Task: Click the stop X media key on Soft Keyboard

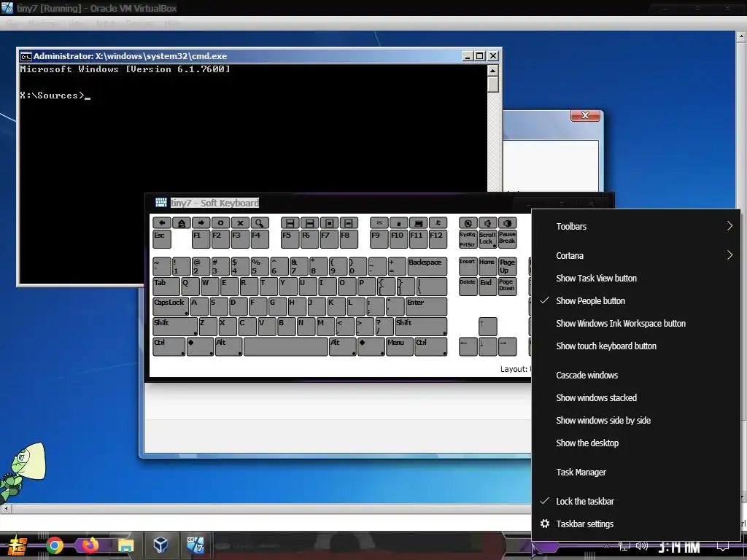Action: point(240,222)
